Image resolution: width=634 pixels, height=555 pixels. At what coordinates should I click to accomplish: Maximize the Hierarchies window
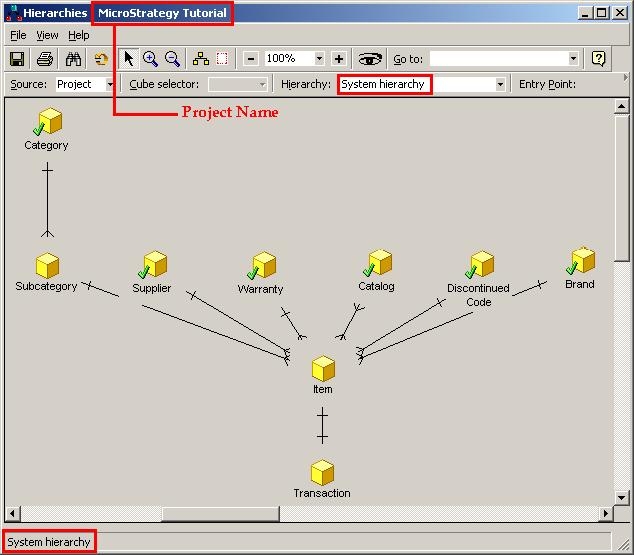tap(601, 13)
